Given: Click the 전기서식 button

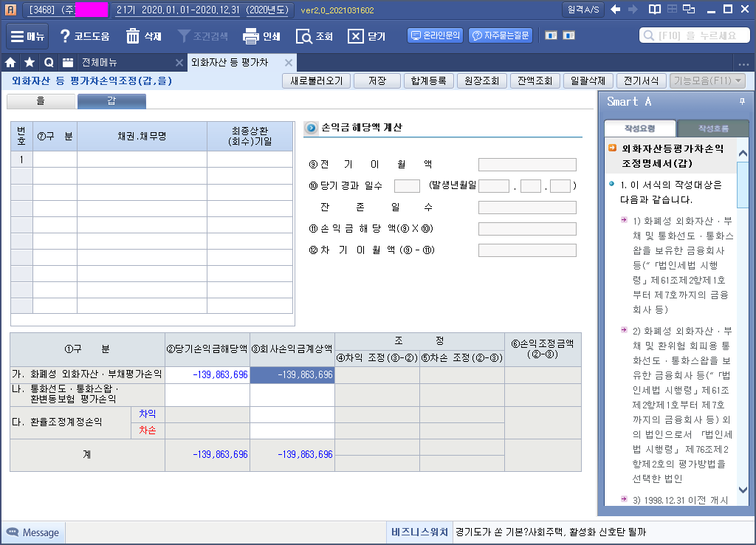Looking at the screenshot, I should 642,80.
